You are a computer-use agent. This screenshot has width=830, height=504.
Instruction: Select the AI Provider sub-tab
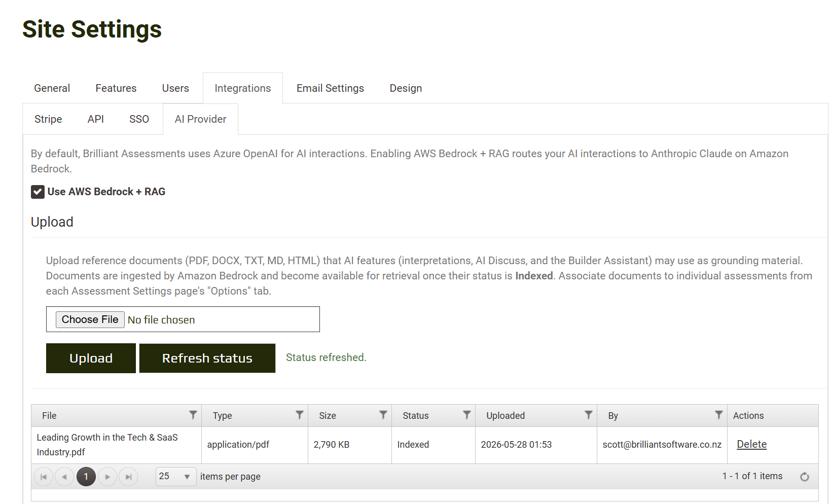tap(200, 119)
